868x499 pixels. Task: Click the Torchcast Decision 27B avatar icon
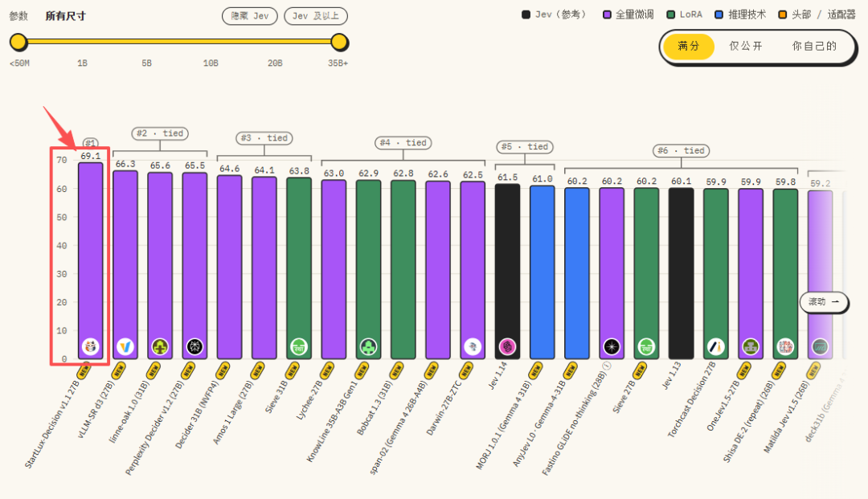click(x=715, y=347)
